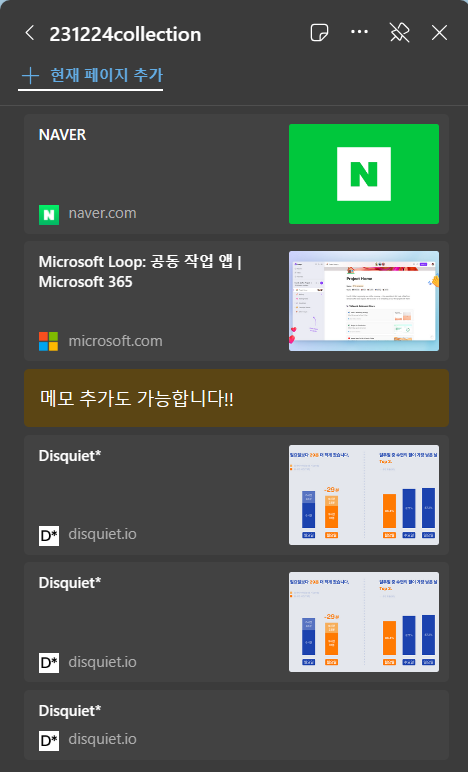468x772 pixels.
Task: Open the Disquiet* card that has no thumbnail
Action: pos(236,725)
